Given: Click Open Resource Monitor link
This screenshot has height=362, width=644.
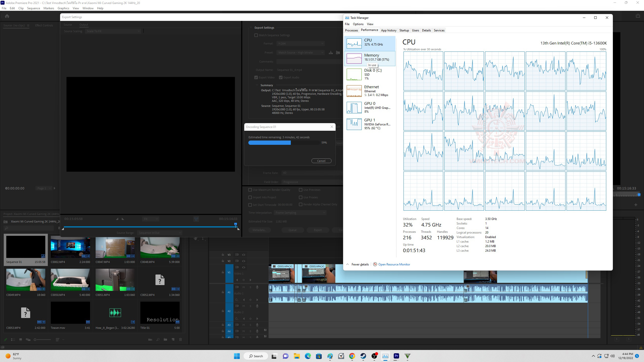Looking at the screenshot, I should click(x=394, y=264).
